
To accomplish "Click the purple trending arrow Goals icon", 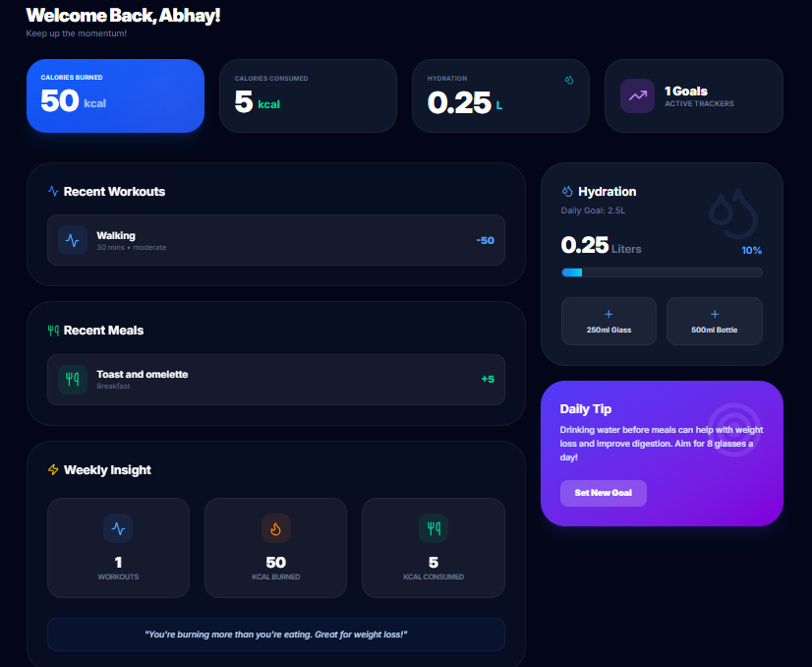I will click(637, 95).
